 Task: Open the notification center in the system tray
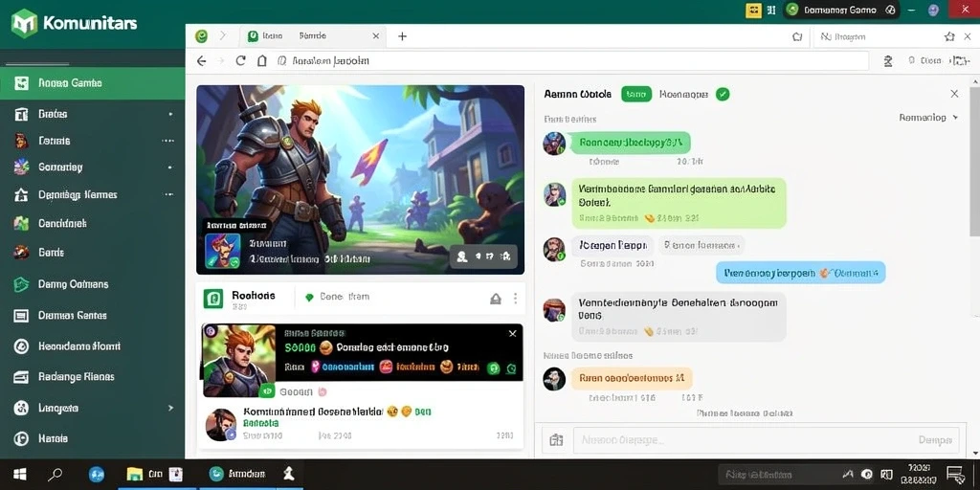coord(955,475)
